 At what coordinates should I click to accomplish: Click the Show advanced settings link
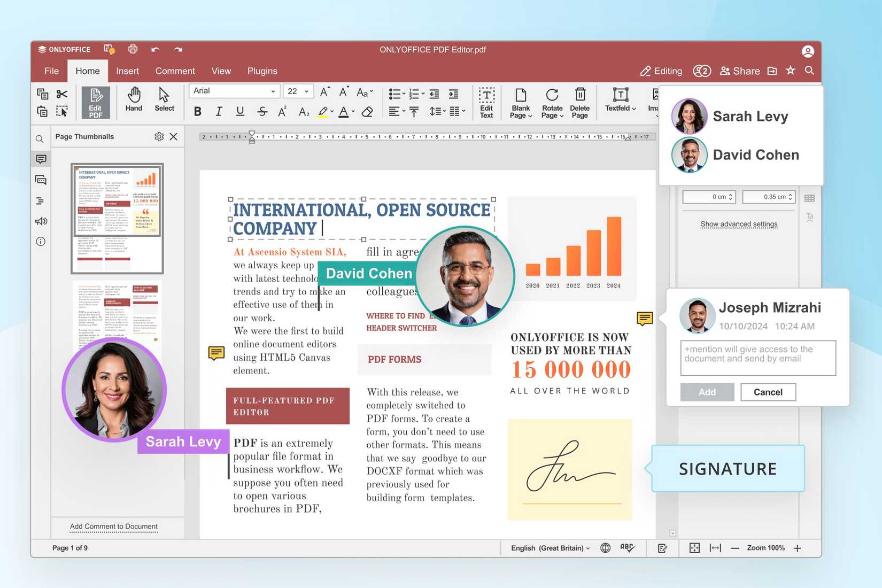(739, 225)
